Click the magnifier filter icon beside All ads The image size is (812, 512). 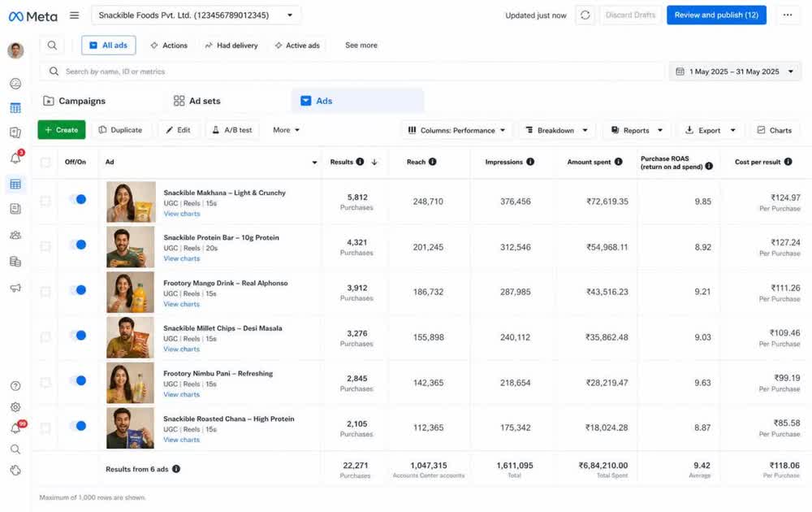pyautogui.click(x=52, y=46)
